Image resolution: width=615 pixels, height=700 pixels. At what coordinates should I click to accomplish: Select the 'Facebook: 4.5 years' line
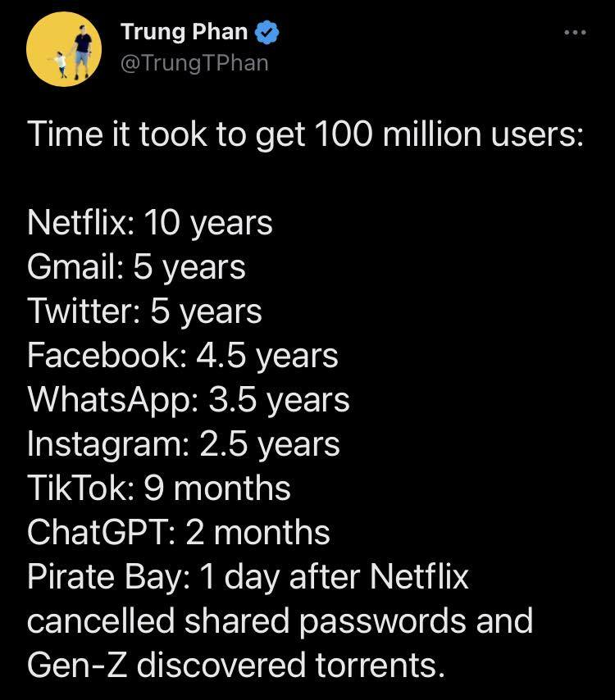[x=182, y=356]
